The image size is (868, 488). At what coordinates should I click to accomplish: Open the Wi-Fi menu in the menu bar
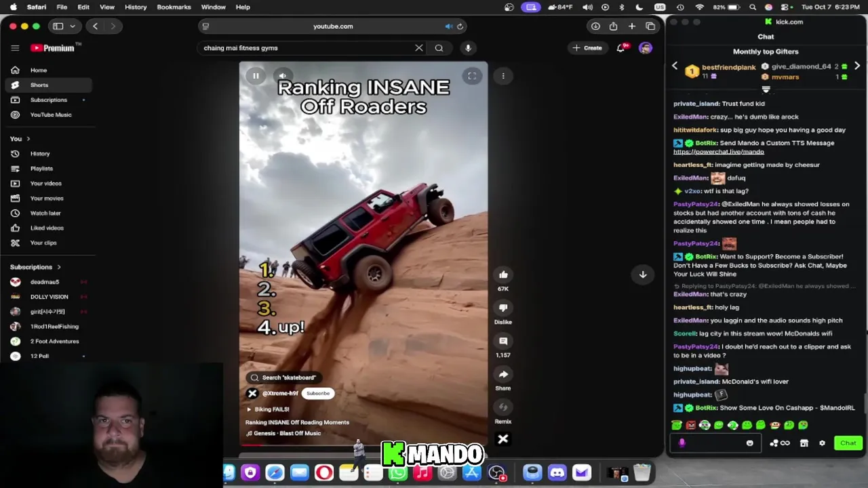pos(700,7)
